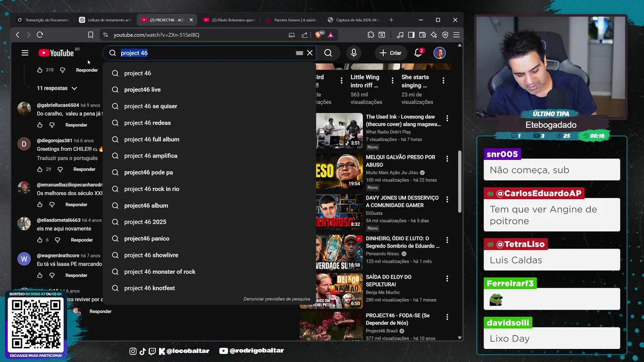Choose suggestion 'project 46 rock in rio'

[208, 189]
